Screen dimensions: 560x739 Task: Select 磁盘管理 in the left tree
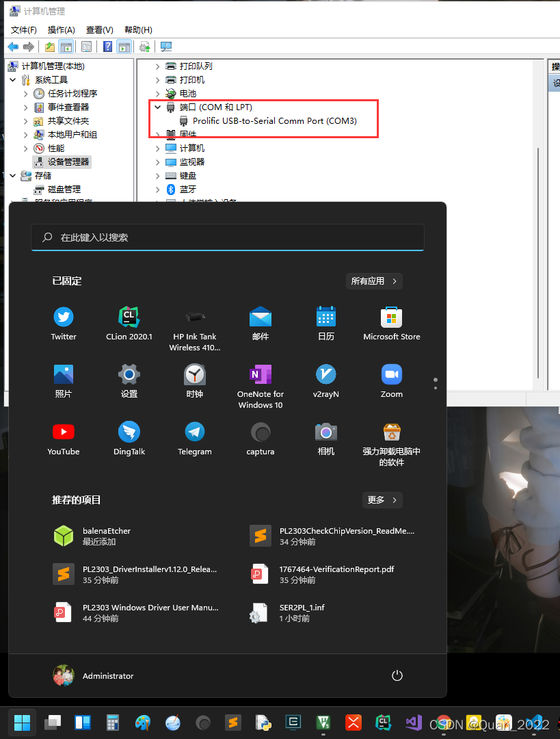click(x=57, y=189)
